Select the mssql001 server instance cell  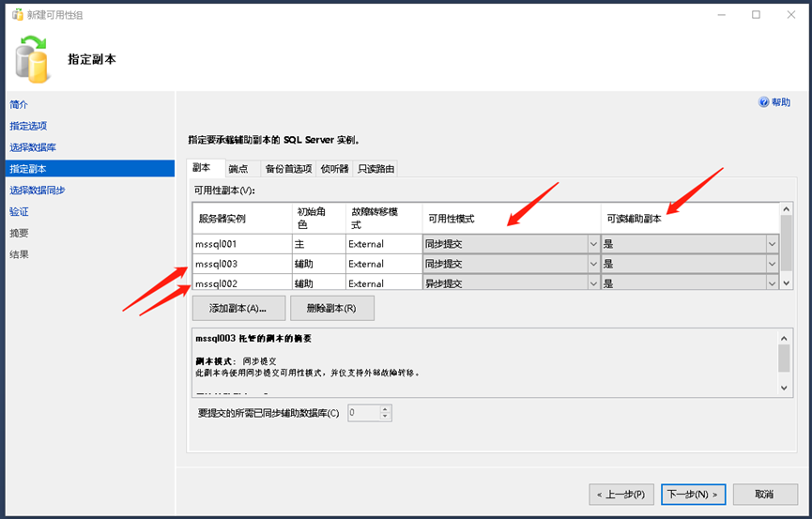click(x=242, y=244)
